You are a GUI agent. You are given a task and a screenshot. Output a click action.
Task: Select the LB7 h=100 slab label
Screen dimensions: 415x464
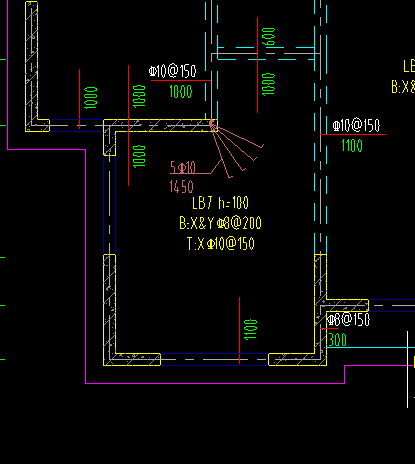220,203
